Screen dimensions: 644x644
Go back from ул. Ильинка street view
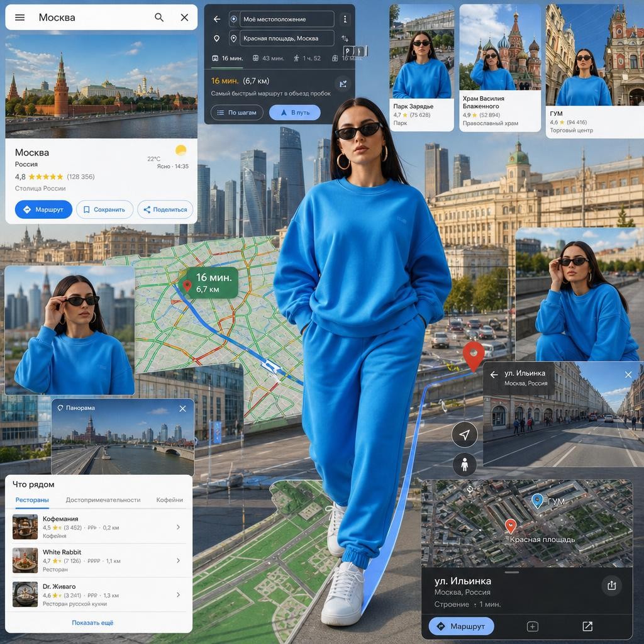click(x=494, y=375)
